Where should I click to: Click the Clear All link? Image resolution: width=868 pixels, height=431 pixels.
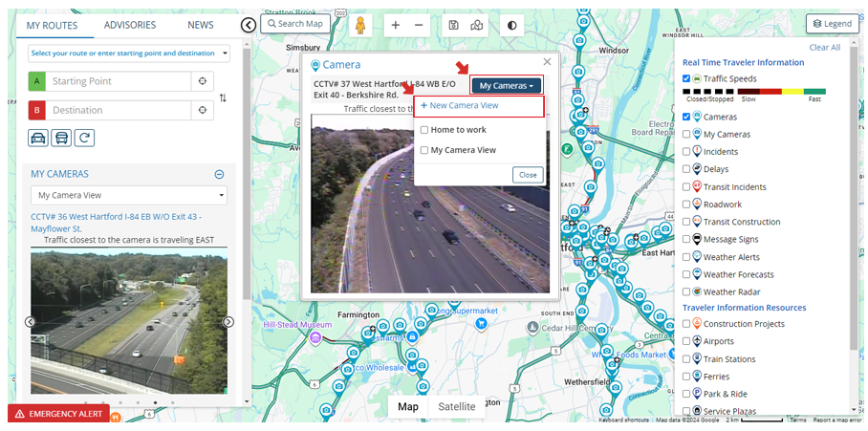(824, 48)
